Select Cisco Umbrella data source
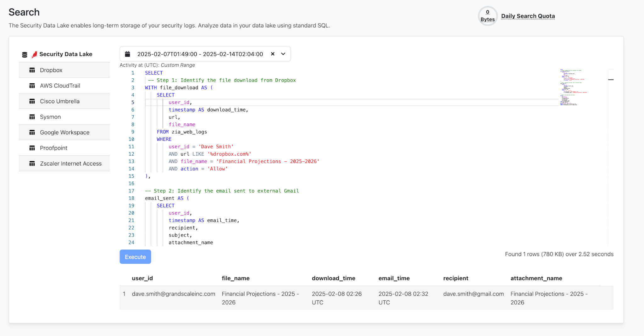This screenshot has height=336, width=644. [64, 101]
